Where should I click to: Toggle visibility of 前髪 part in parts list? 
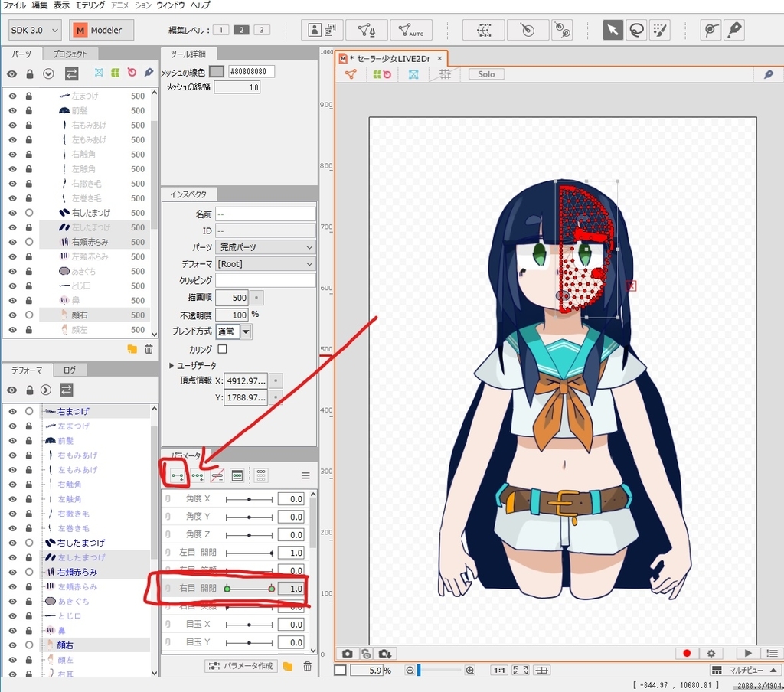click(12, 110)
